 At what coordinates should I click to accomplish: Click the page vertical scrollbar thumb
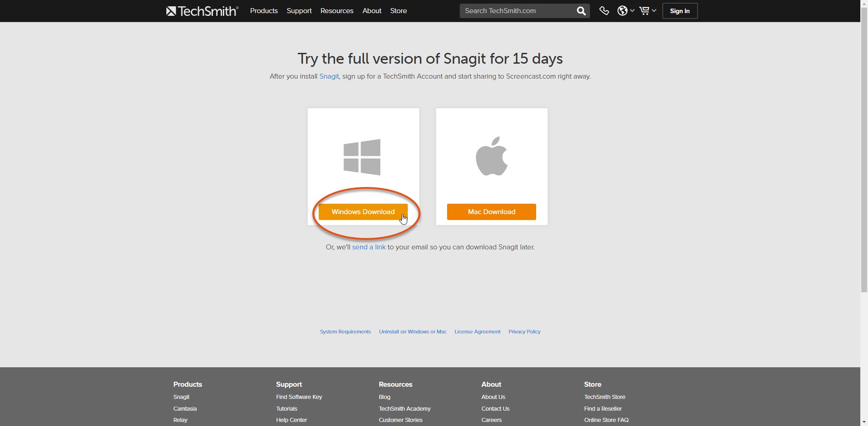[x=864, y=150]
